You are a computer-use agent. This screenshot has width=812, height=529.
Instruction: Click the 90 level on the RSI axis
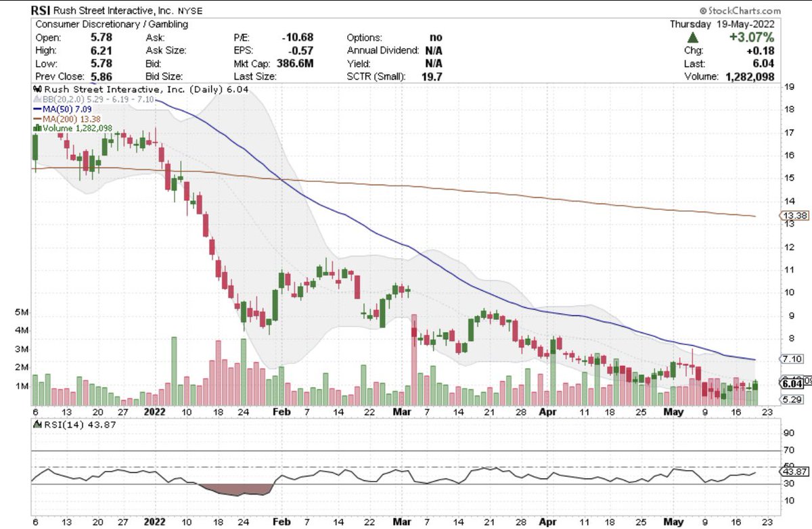(x=788, y=433)
